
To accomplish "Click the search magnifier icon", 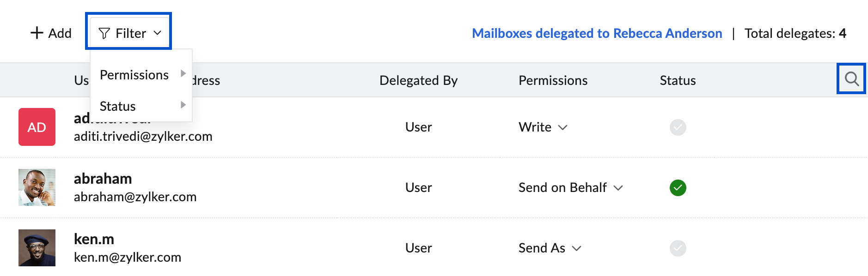I will pyautogui.click(x=851, y=79).
